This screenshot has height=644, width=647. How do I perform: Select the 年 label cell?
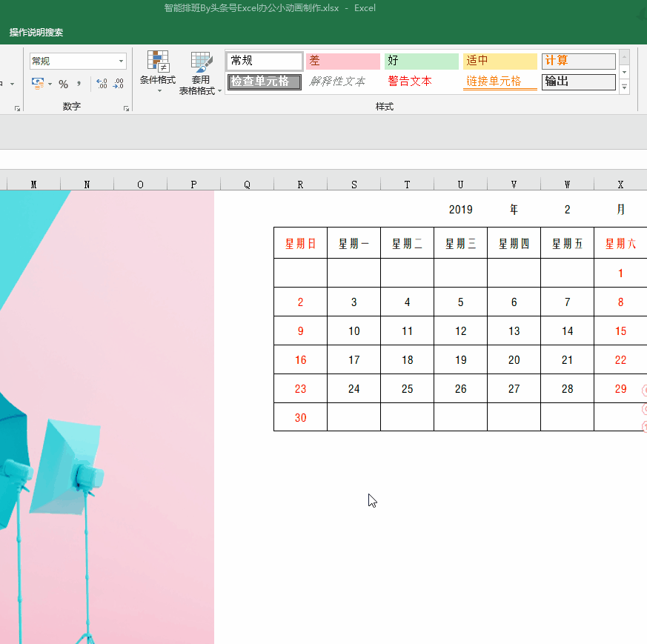[514, 210]
